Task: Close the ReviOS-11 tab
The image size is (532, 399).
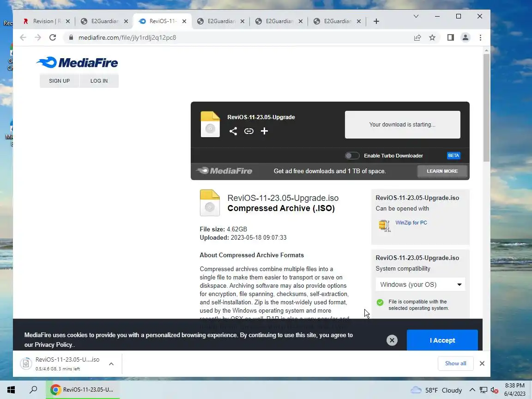Action: (184, 21)
